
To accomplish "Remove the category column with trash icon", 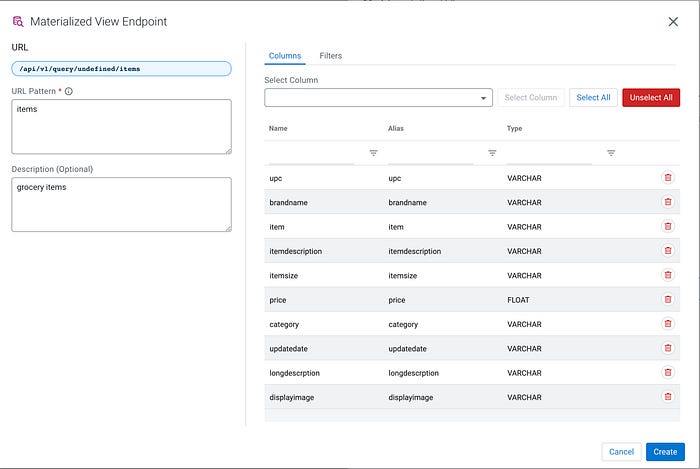I will coord(668,324).
